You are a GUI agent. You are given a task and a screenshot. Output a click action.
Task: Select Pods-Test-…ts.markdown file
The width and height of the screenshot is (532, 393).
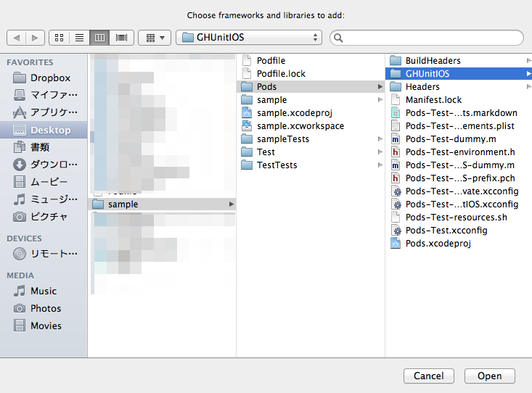coord(459,113)
